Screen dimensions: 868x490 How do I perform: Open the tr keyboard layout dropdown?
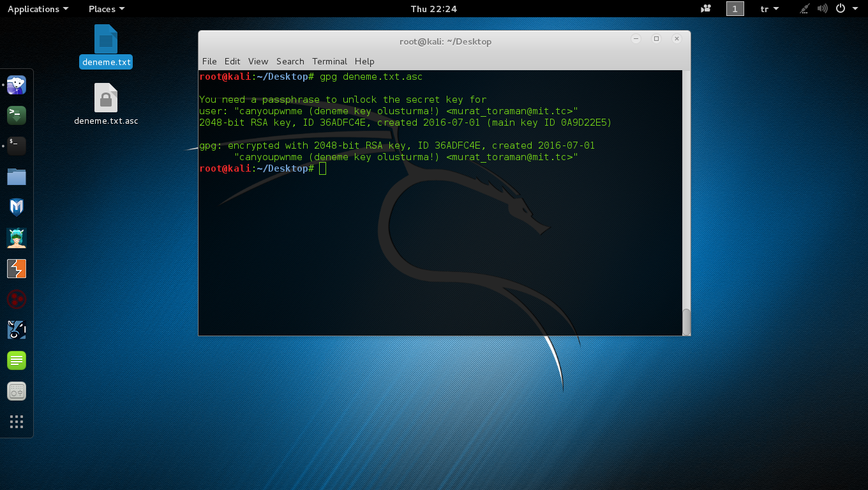point(770,9)
